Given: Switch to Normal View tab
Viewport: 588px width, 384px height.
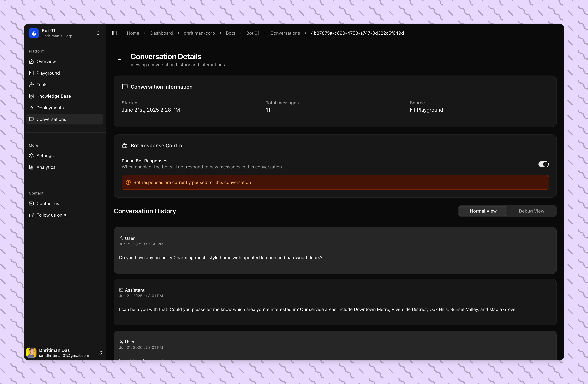Looking at the screenshot, I should [x=483, y=211].
